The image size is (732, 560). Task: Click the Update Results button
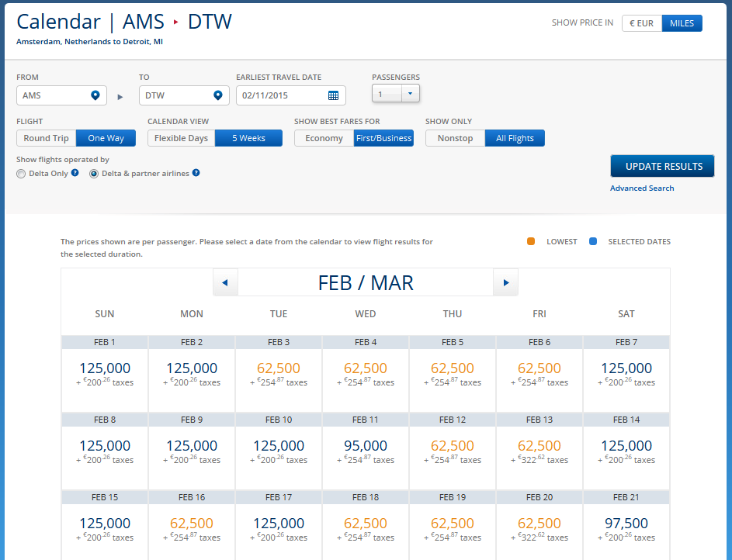(662, 165)
